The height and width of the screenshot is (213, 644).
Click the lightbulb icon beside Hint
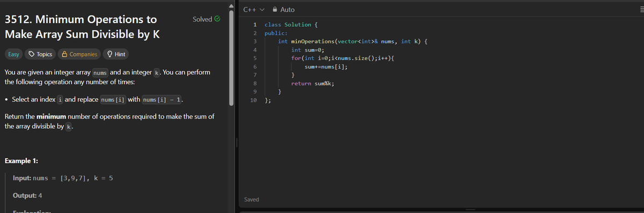point(109,54)
